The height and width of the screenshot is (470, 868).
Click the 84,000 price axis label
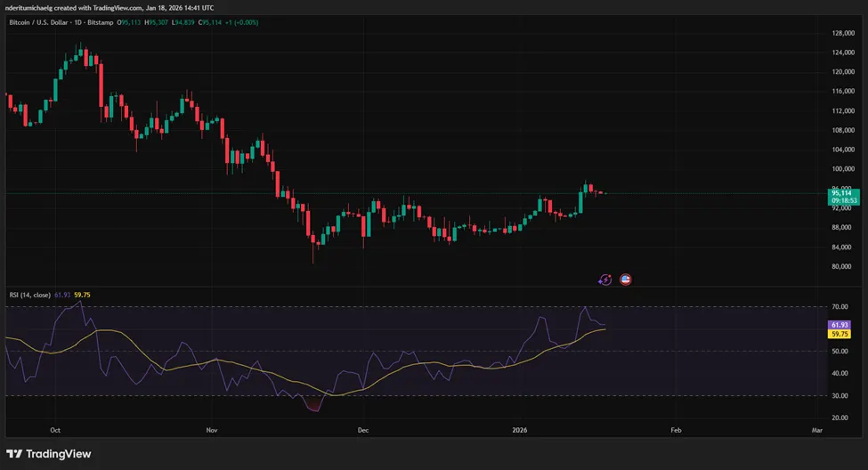(x=841, y=247)
